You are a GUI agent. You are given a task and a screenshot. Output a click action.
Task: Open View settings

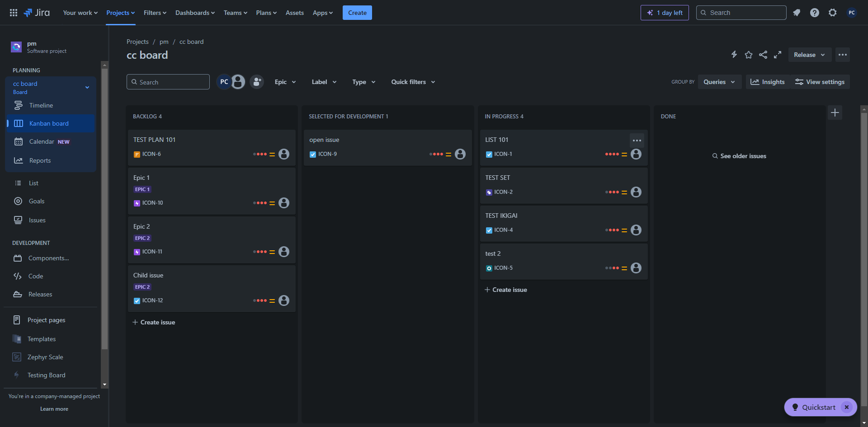(820, 82)
